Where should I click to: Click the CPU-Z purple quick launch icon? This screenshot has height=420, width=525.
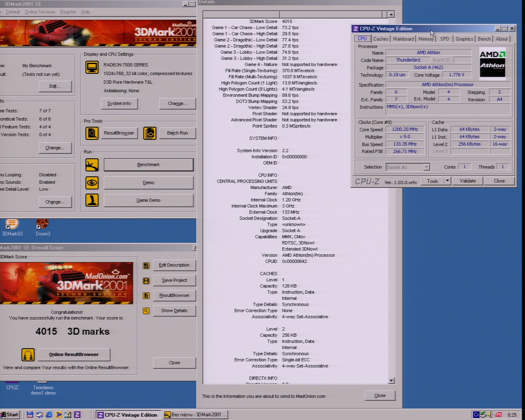click(77, 415)
